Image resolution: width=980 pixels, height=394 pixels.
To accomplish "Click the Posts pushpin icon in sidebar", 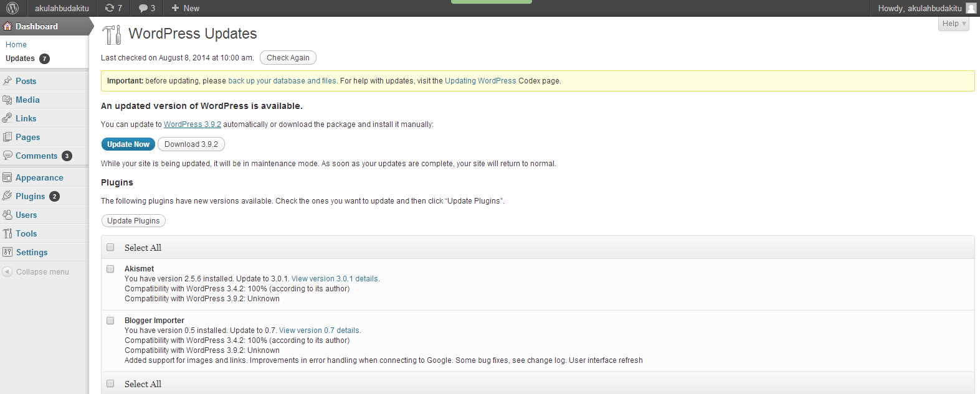I will click(x=7, y=81).
